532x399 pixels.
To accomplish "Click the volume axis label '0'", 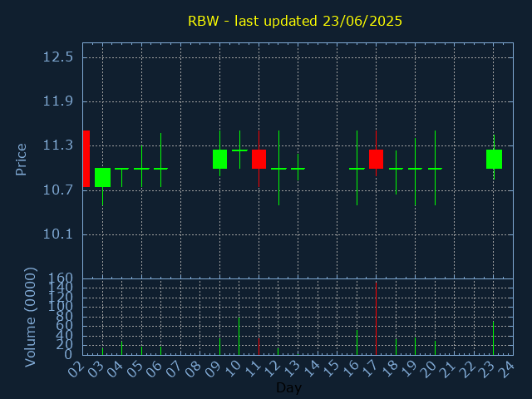I will coord(68,355).
